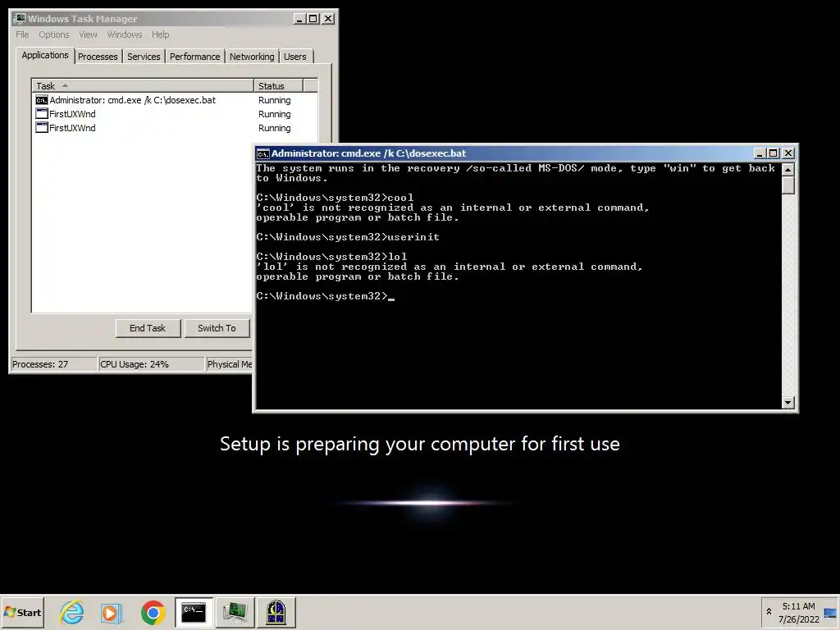The image size is (840, 630).
Task: Close the cmd.exe window
Action: click(788, 153)
